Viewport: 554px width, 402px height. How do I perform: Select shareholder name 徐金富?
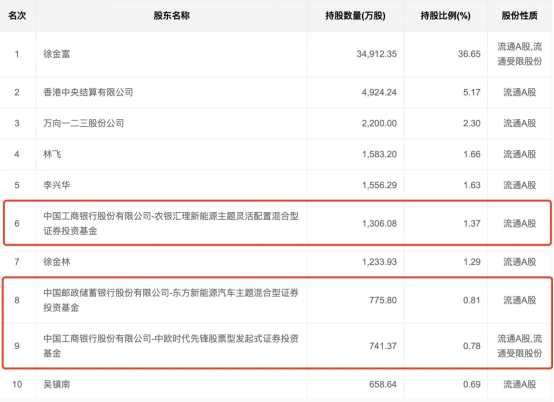pyautogui.click(x=57, y=54)
